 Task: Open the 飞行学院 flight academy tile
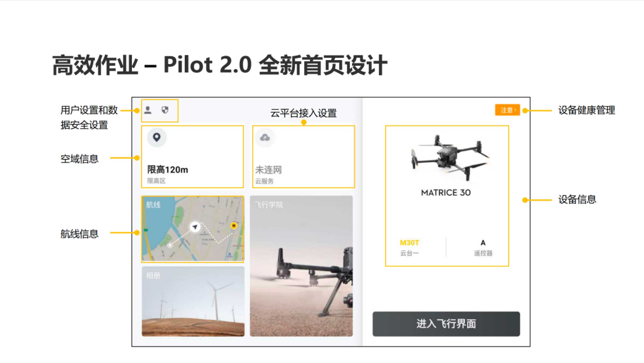(x=301, y=266)
